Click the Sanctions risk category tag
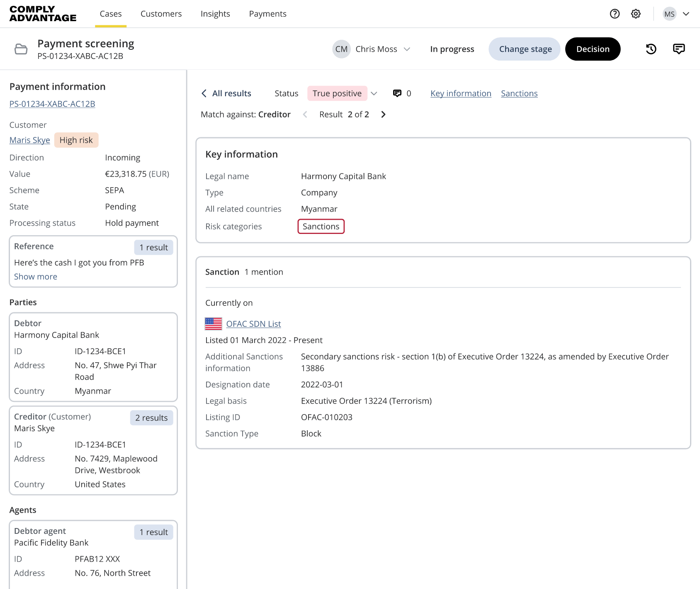This screenshot has width=700, height=589. click(x=321, y=226)
